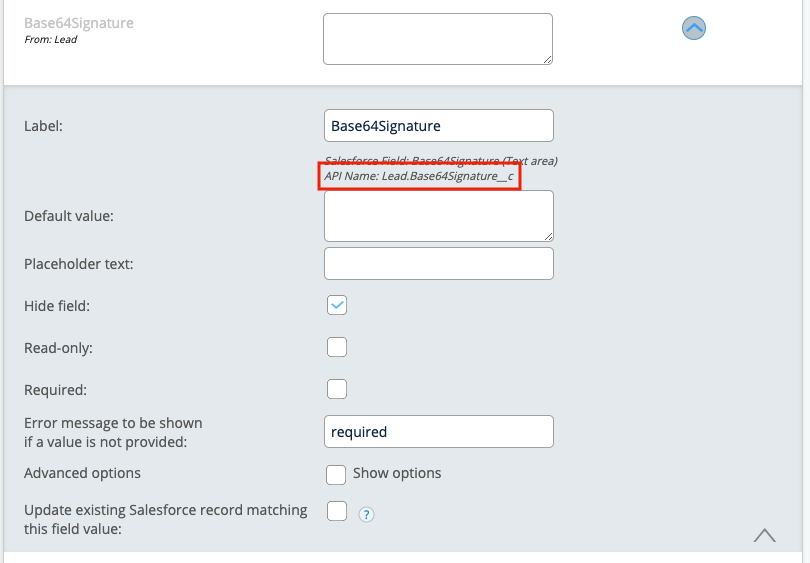Click the resize handle of the Default value box

[x=548, y=236]
